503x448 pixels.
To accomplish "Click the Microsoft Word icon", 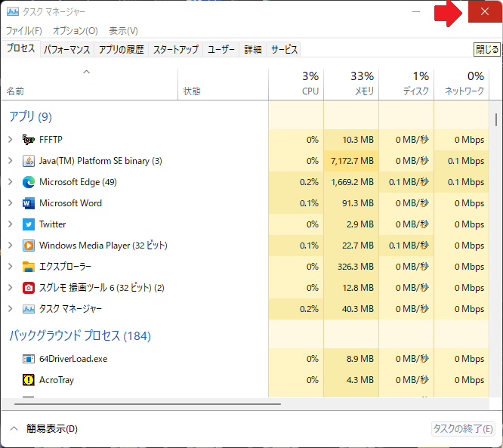I will click(x=29, y=203).
